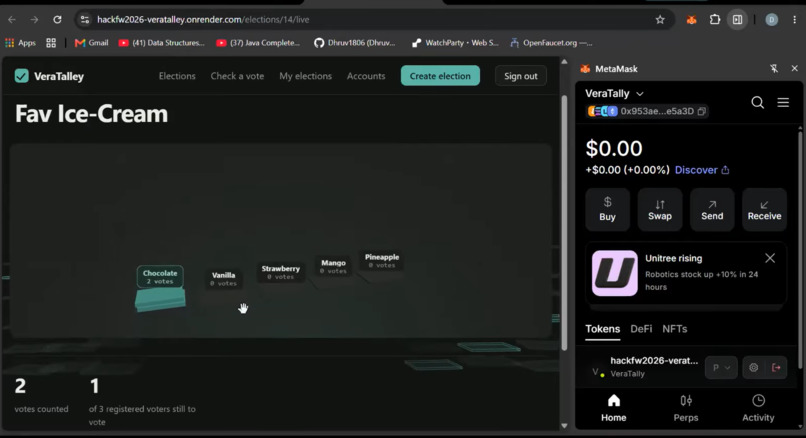Image resolution: width=806 pixels, height=438 pixels.
Task: Click the page scrollbar up arrow
Action: point(564,62)
